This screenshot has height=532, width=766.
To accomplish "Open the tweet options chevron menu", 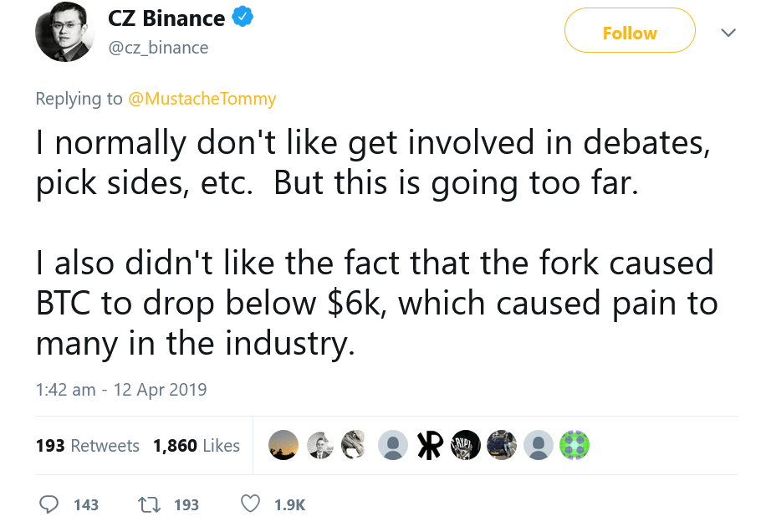I will pos(728,32).
